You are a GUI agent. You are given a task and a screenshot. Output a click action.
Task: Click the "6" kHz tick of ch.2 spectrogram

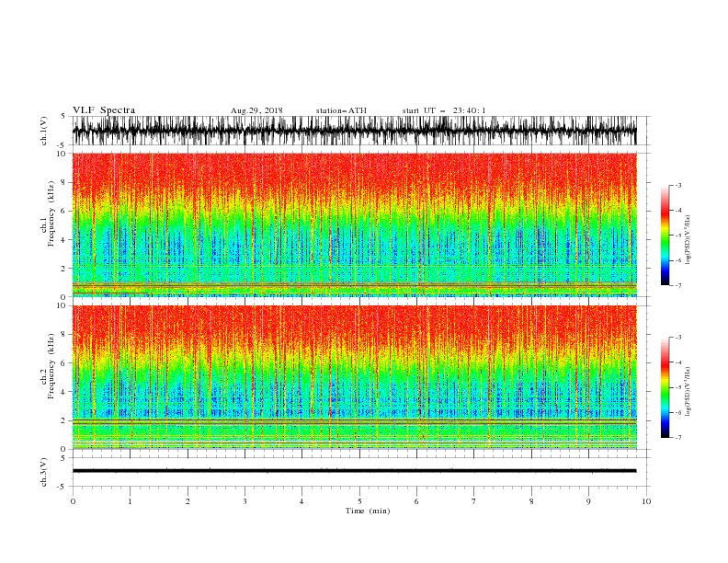(63, 363)
